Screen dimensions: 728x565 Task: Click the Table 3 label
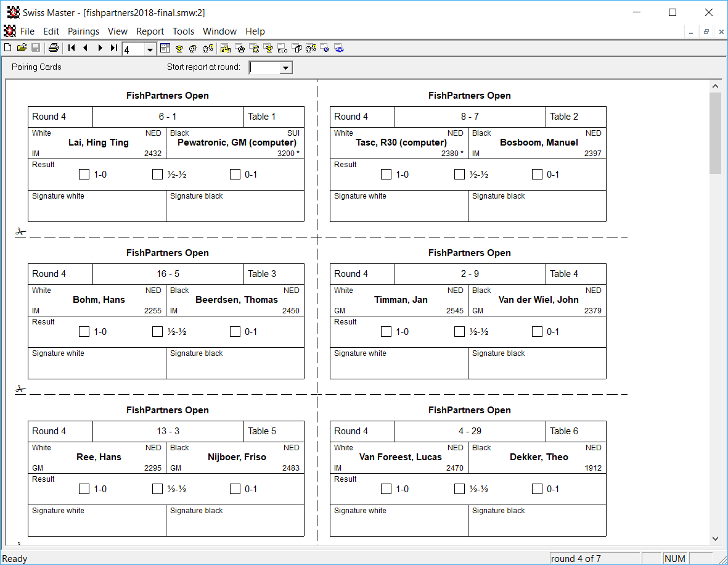coord(262,274)
